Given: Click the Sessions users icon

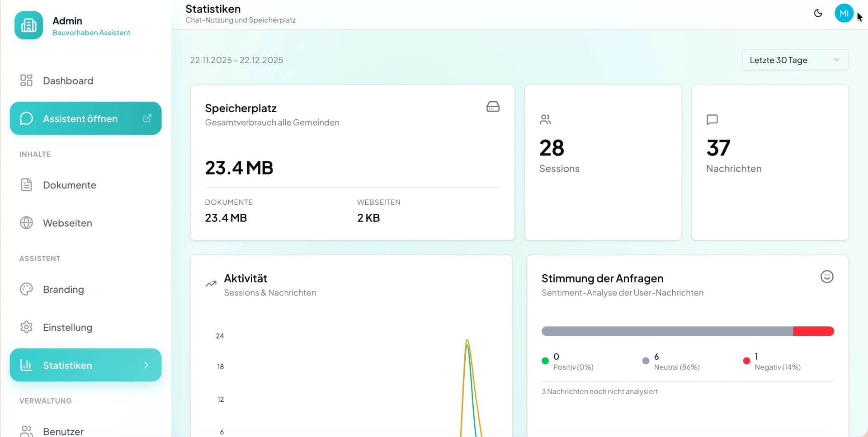Looking at the screenshot, I should pyautogui.click(x=545, y=119).
